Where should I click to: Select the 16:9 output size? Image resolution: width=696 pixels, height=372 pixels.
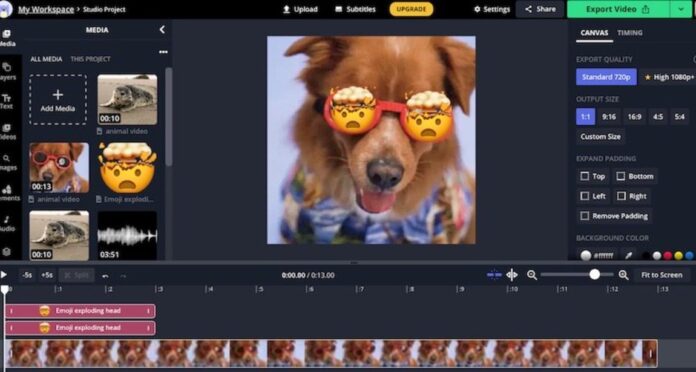(x=634, y=117)
